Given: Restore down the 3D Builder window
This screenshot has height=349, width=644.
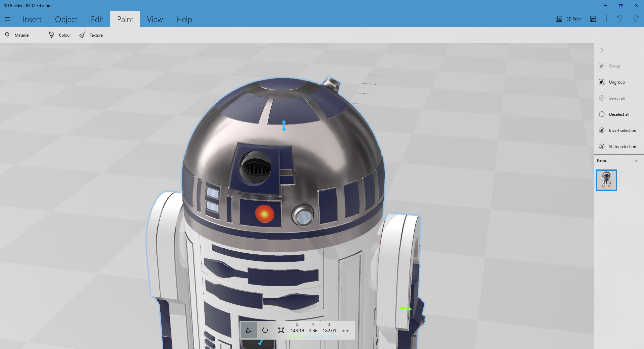Looking at the screenshot, I should click(x=621, y=5).
